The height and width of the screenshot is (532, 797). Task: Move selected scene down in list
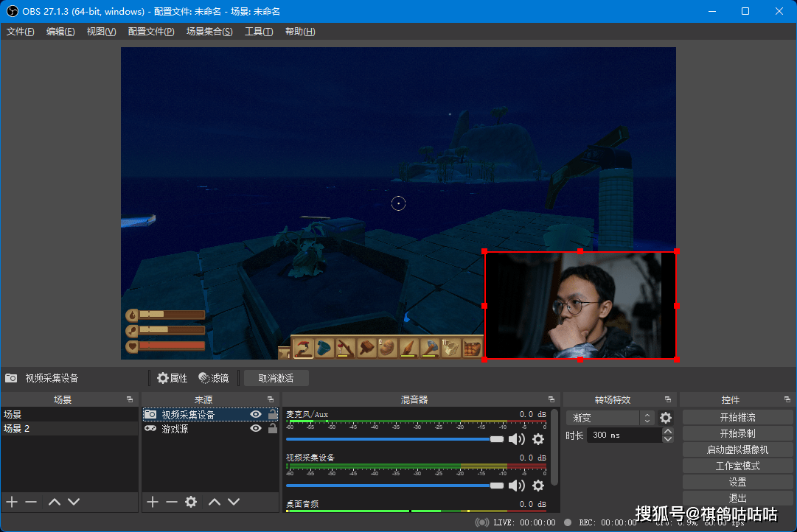tap(74, 502)
